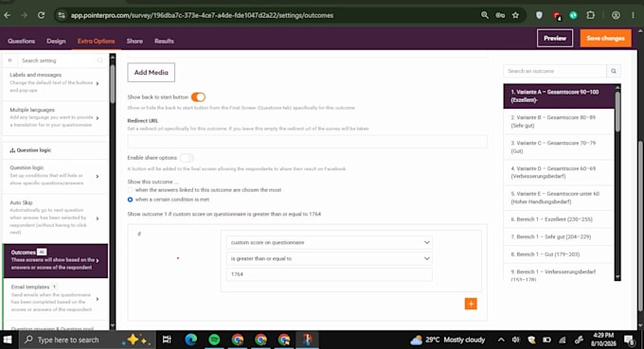The height and width of the screenshot is (349, 644).
Task: Open Chrome three-dot menu
Action: (633, 15)
